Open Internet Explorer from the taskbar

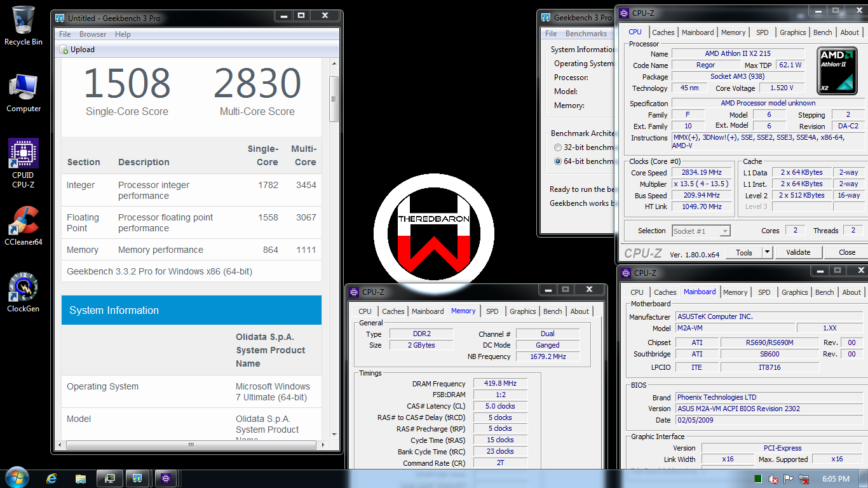coord(51,478)
